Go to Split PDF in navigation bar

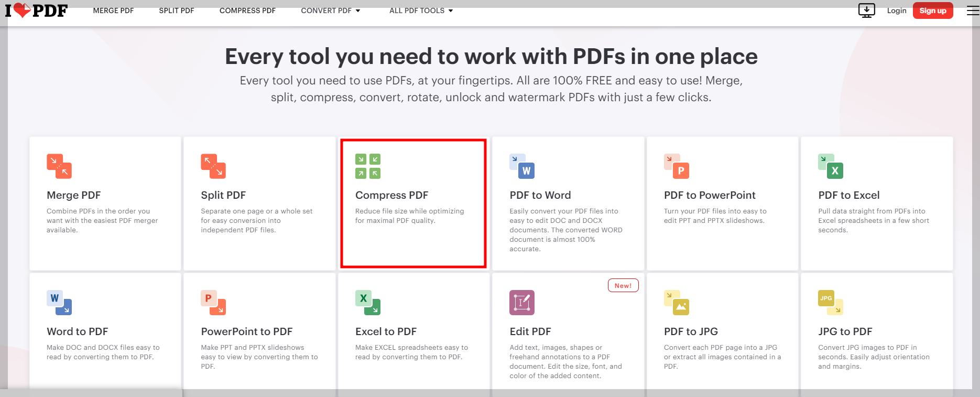[x=177, y=10]
